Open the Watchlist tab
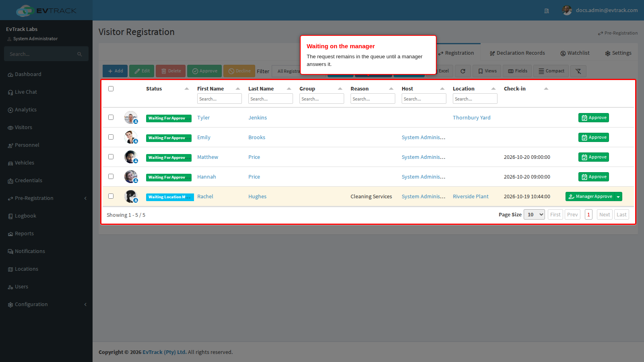Image resolution: width=644 pixels, height=362 pixels. click(575, 53)
